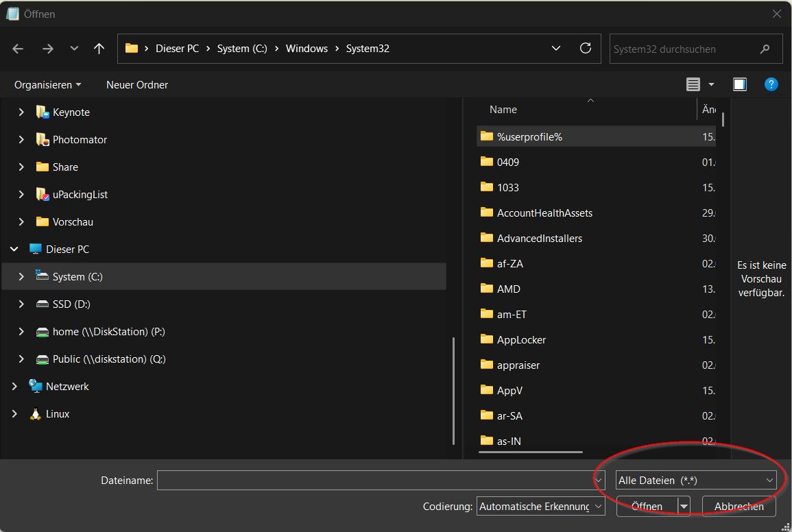Open the Codierung dropdown
The image size is (792, 532).
540,506
